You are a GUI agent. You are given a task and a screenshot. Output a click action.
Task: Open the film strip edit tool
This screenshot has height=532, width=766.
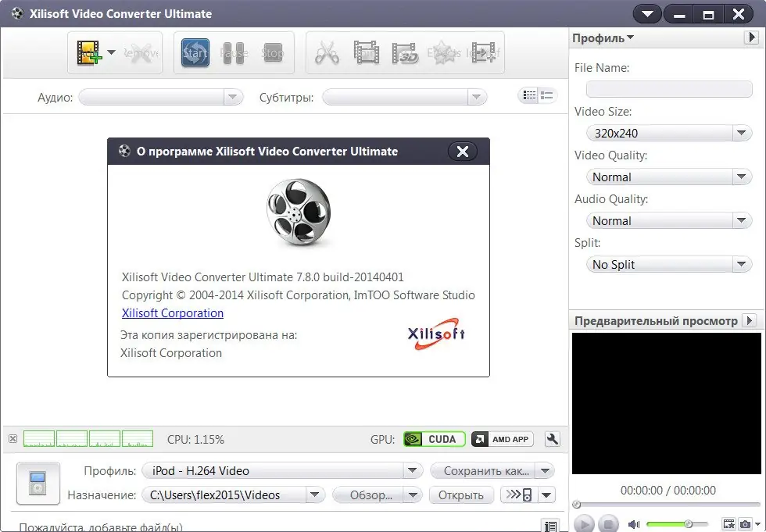367,52
